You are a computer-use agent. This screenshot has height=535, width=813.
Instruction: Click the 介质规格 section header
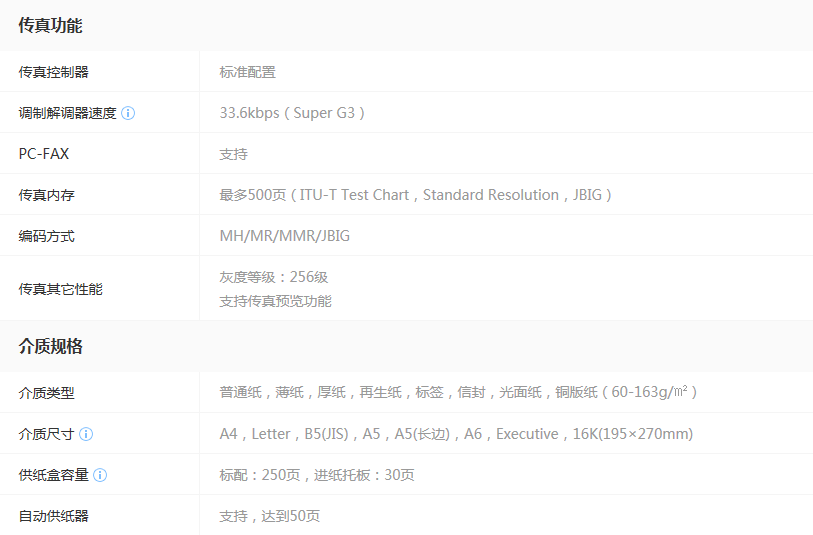(50, 347)
